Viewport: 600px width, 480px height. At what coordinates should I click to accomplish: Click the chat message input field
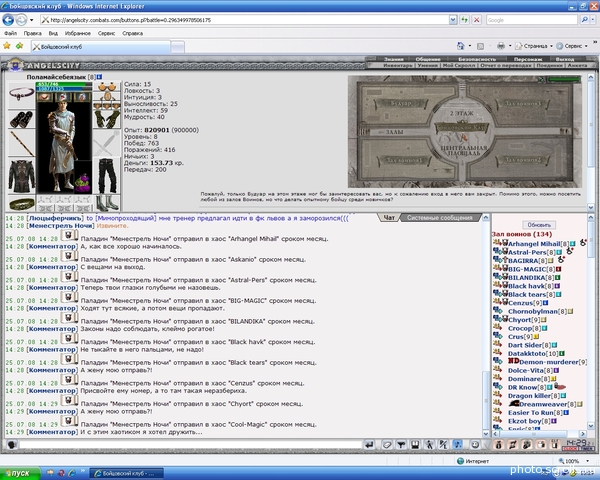point(190,445)
